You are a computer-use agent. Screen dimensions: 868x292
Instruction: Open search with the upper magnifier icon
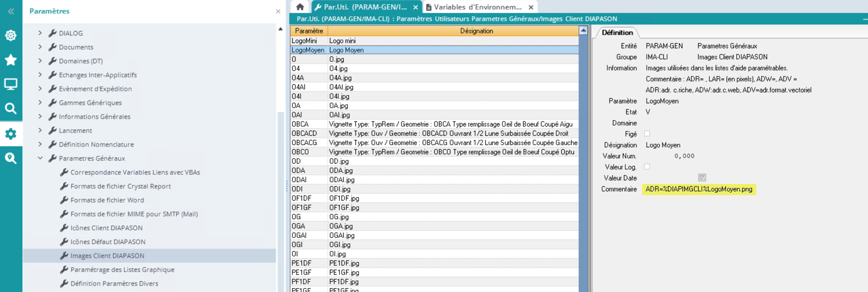[11, 108]
